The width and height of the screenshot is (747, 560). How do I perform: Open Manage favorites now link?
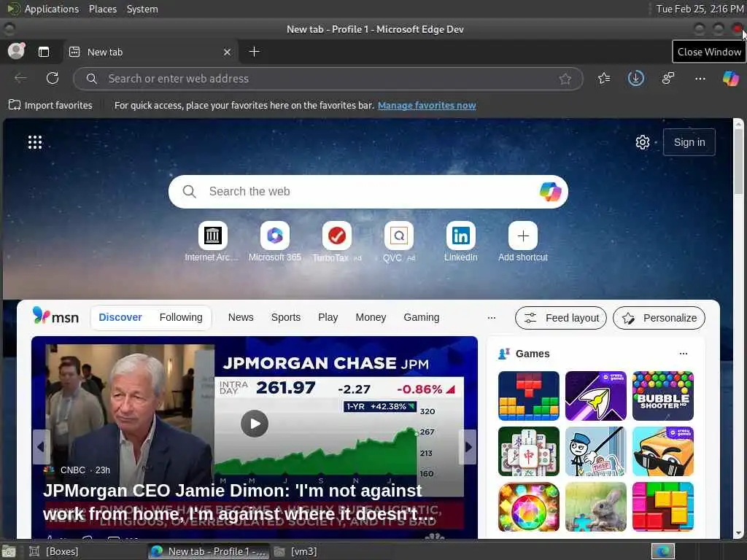pyautogui.click(x=427, y=105)
